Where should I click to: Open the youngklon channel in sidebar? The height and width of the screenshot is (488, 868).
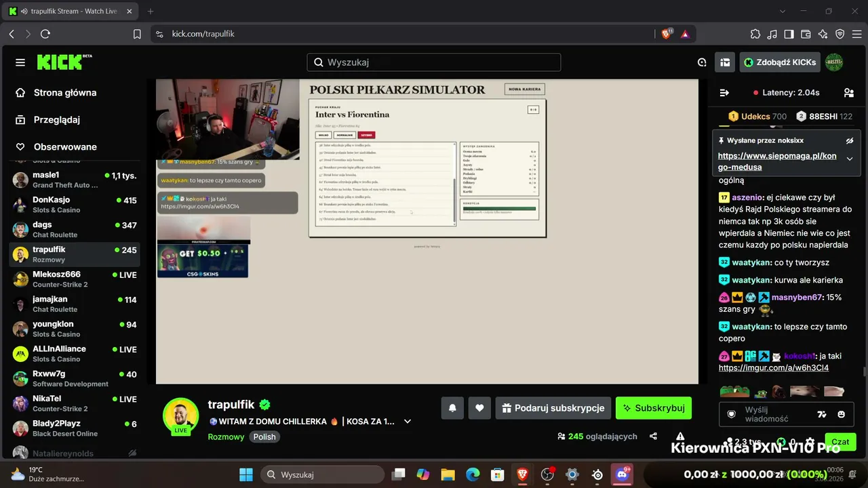(x=75, y=329)
